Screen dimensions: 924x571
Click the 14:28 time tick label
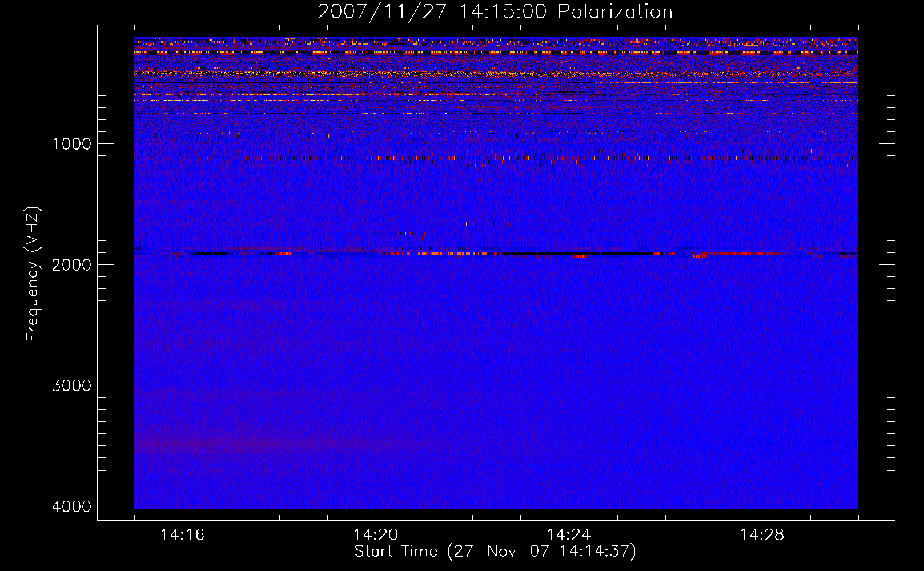click(762, 535)
